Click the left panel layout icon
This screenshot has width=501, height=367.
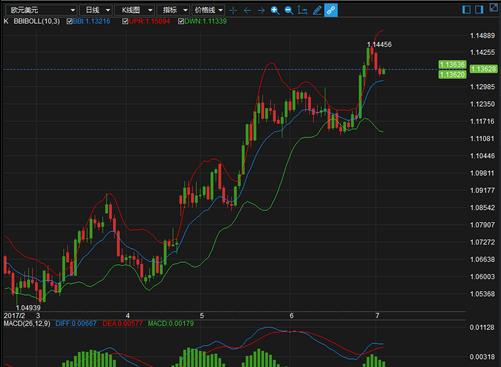[466, 10]
